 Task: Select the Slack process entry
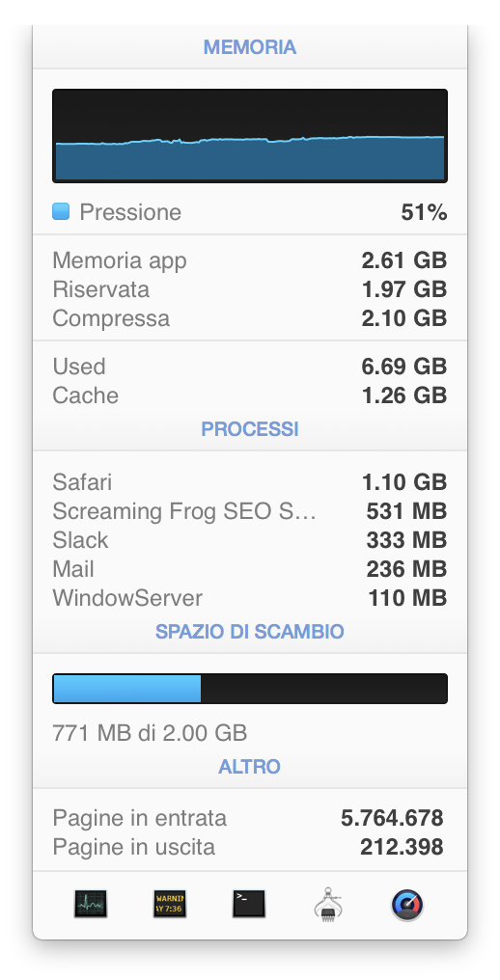(x=250, y=540)
